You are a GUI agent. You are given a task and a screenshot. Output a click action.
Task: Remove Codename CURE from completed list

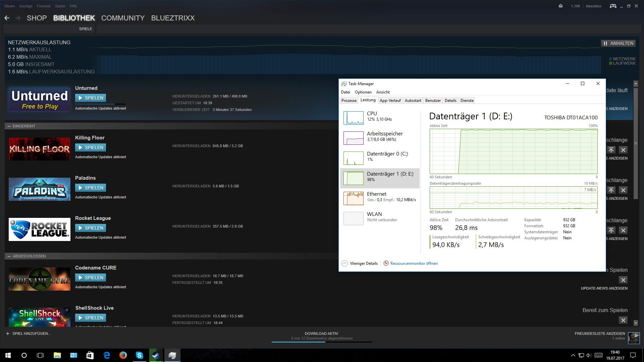coord(623,280)
